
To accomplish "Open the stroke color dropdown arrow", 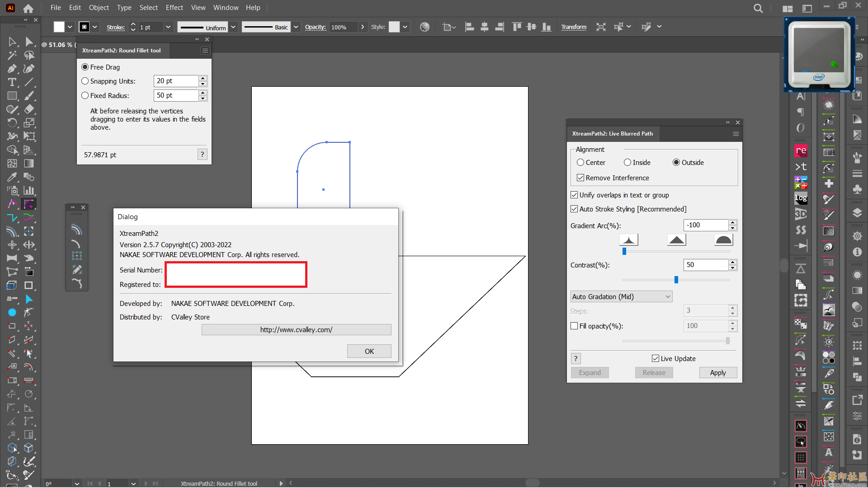I will tap(95, 27).
